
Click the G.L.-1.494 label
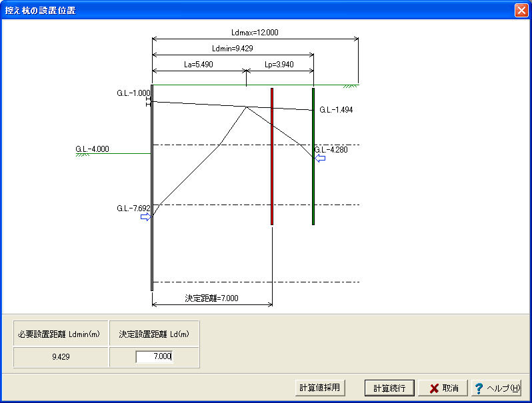tap(336, 110)
